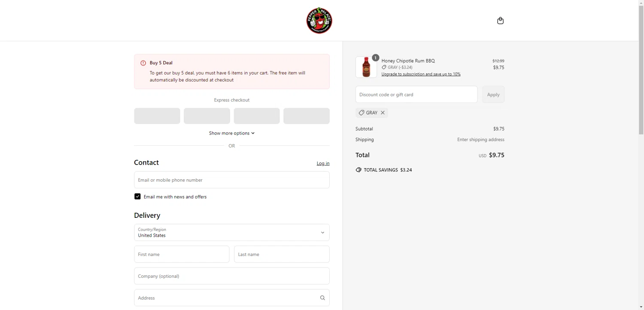Screen dimensions: 644x310
Task: Click the Honey Chipotle Rum BBQ thumbnail
Action: (366, 67)
